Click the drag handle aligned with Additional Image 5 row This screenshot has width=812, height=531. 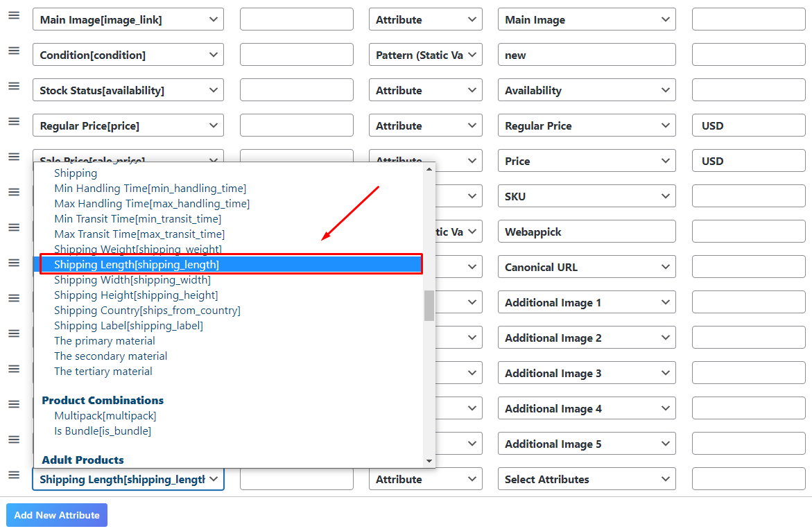pos(13,439)
